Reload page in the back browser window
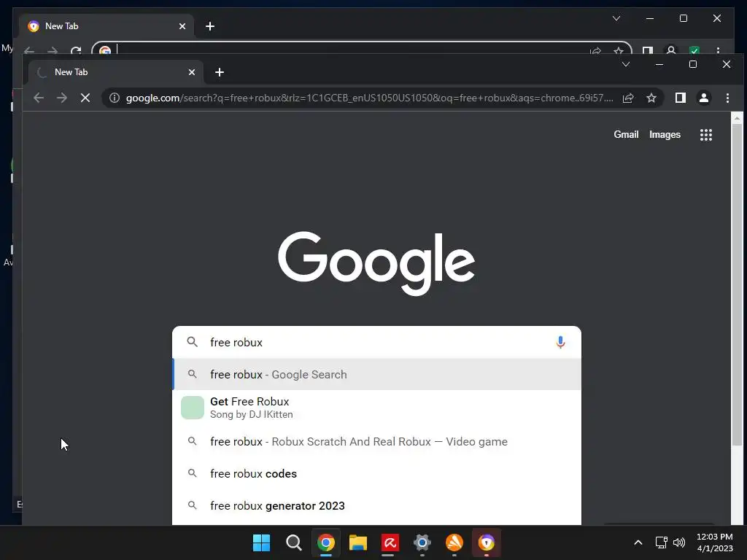The height and width of the screenshot is (560, 747). (76, 50)
